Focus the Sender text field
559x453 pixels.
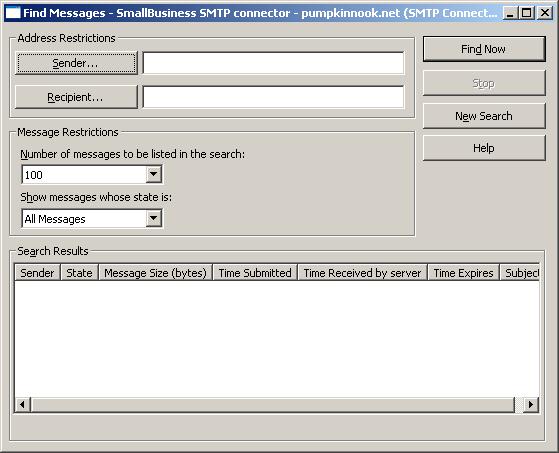coord(273,63)
